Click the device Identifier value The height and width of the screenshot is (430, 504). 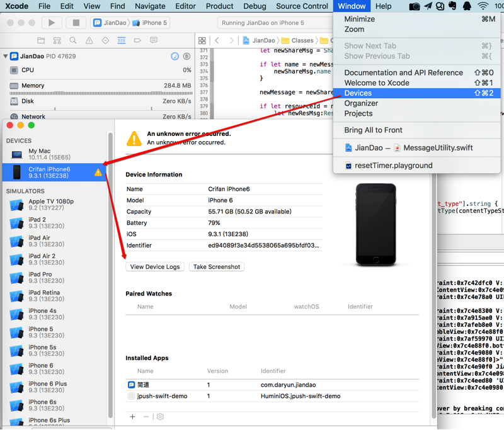(x=263, y=246)
